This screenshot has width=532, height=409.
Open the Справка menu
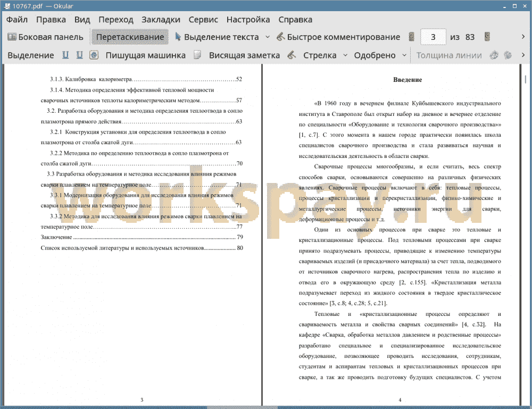coord(295,20)
